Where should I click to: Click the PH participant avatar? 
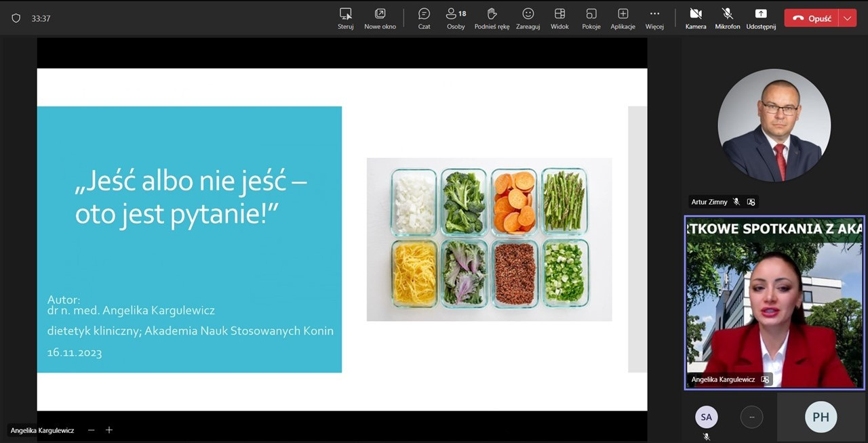tap(821, 417)
